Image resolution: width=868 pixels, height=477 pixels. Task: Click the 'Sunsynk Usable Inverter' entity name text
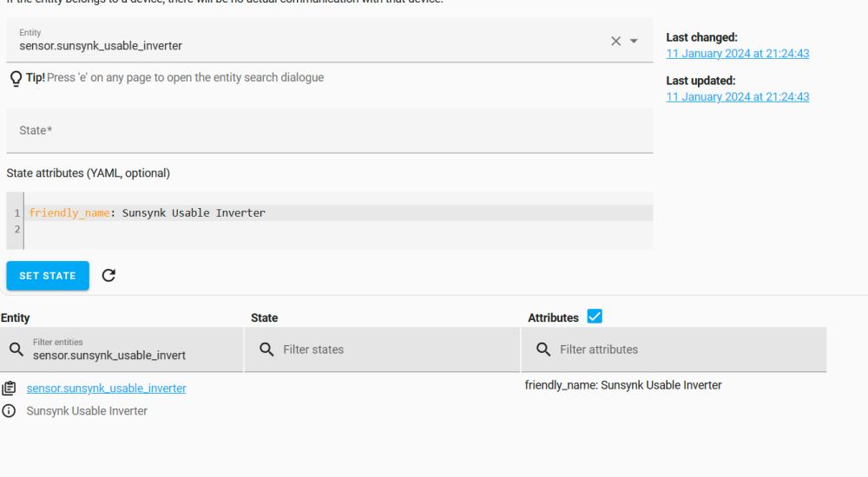pyautogui.click(x=87, y=411)
